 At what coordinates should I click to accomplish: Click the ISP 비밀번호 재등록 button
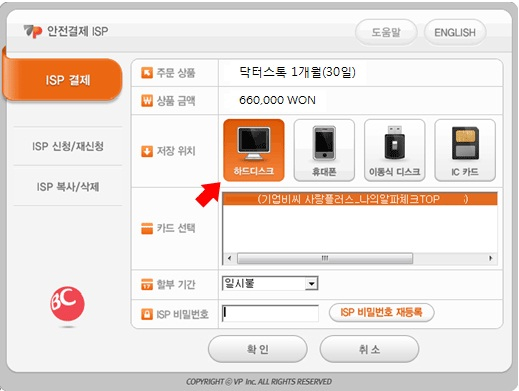click(381, 312)
